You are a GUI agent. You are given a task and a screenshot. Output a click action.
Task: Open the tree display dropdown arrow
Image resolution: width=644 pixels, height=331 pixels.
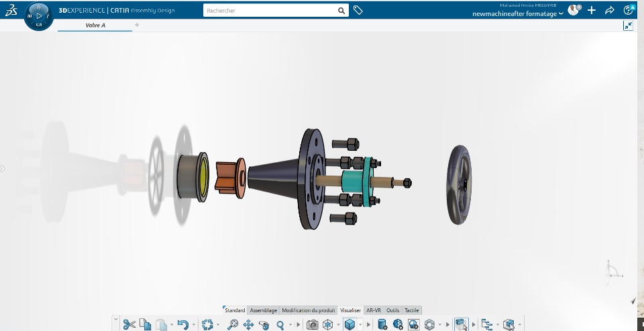(497, 325)
